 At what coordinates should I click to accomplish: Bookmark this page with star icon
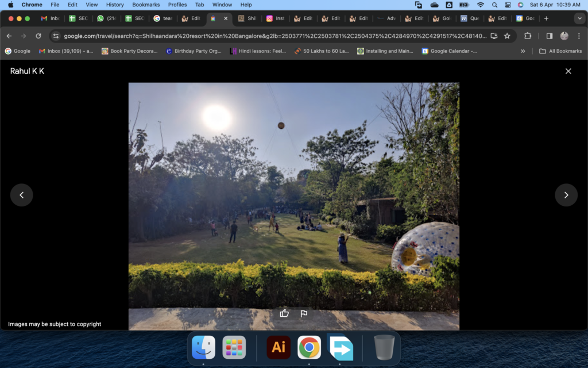pos(507,36)
